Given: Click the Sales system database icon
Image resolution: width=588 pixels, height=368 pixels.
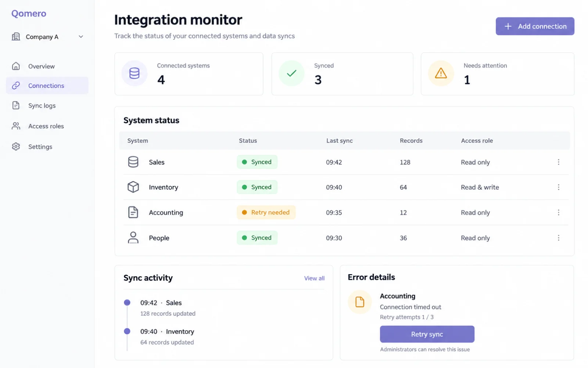Looking at the screenshot, I should click(133, 162).
